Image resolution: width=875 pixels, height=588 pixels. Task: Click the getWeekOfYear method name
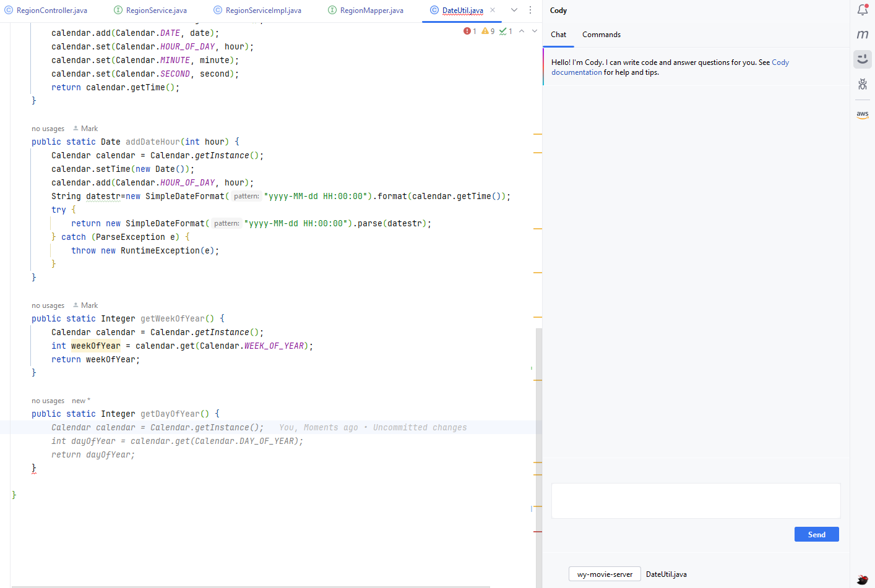click(173, 318)
